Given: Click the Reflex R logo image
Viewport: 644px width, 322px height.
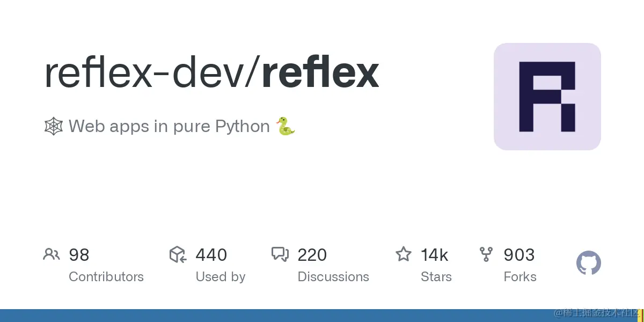Looking at the screenshot, I should point(547,97).
